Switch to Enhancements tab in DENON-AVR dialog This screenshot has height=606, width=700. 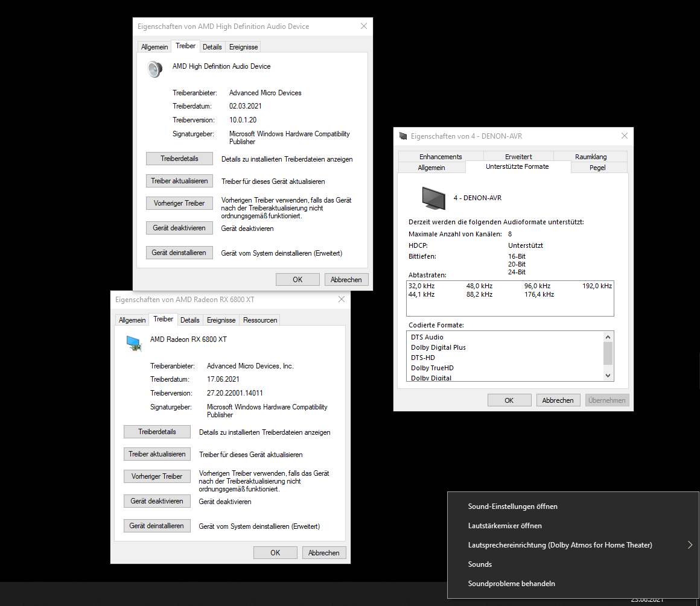click(441, 157)
